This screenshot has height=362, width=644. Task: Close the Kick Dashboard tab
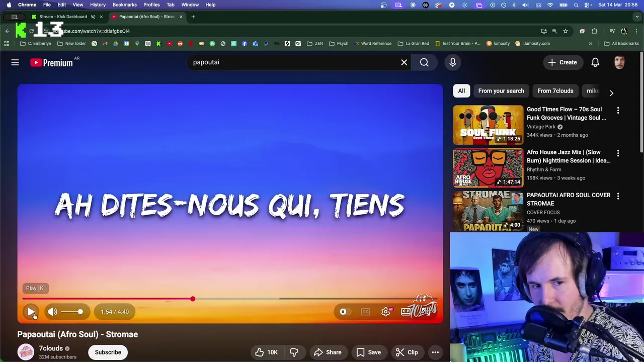pyautogui.click(x=101, y=17)
